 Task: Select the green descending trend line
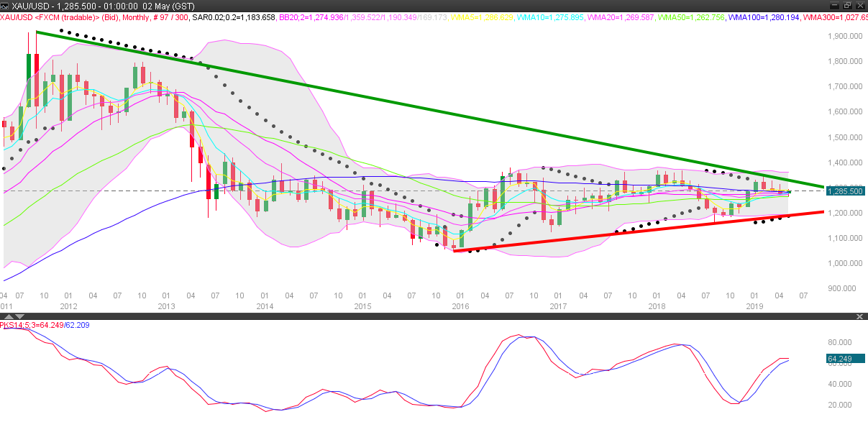[x=431, y=109]
